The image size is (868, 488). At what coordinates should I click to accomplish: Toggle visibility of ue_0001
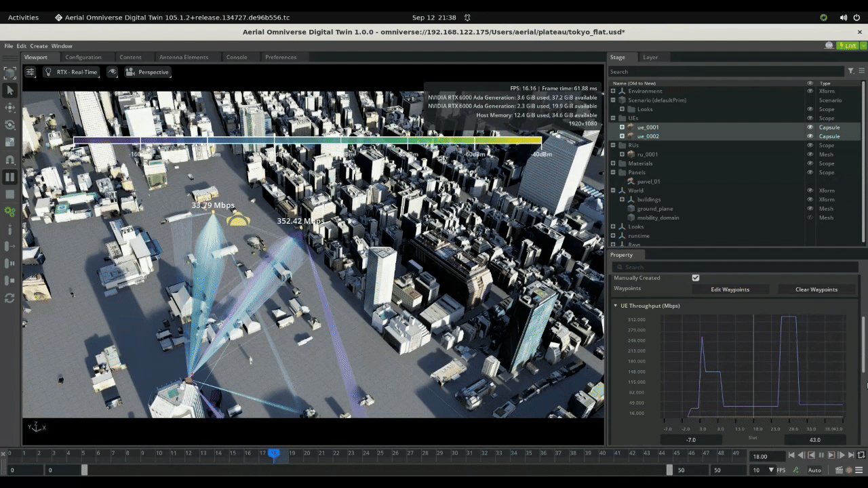click(810, 127)
